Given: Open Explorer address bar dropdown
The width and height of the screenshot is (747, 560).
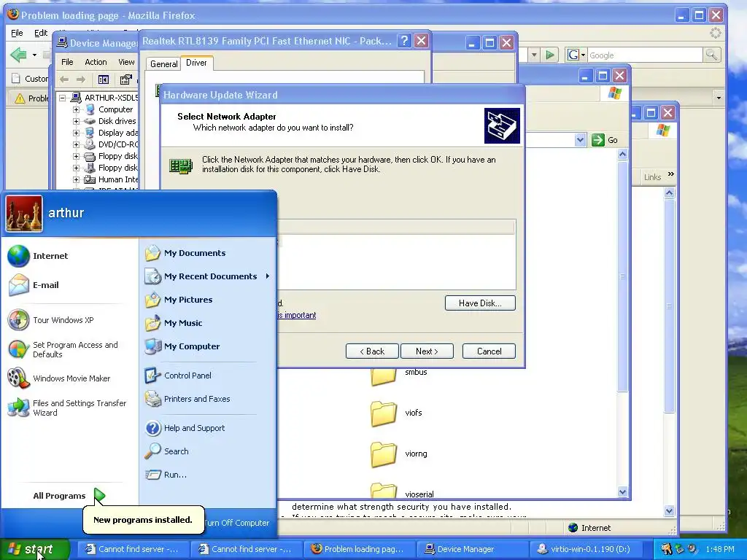Looking at the screenshot, I should 580,140.
